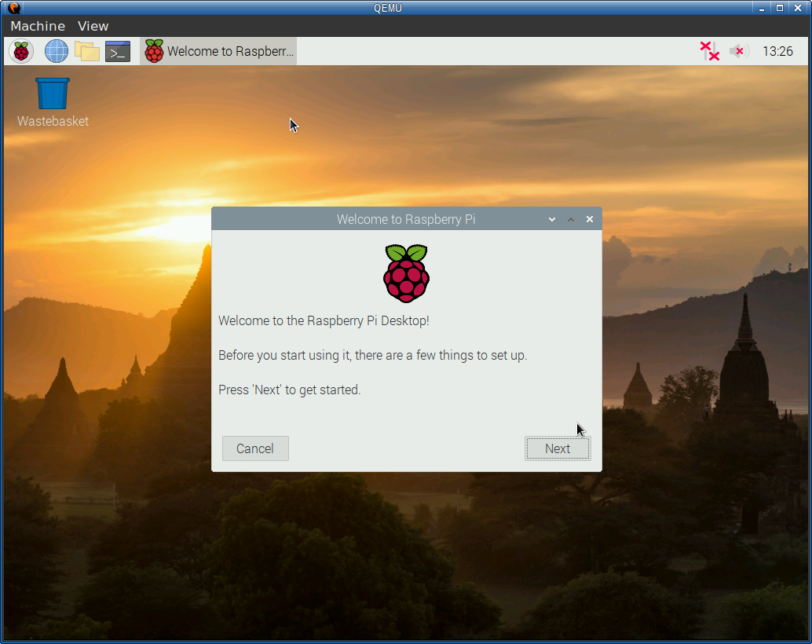Select the 'Welcome to Raspberr...' taskbar entry

click(218, 51)
